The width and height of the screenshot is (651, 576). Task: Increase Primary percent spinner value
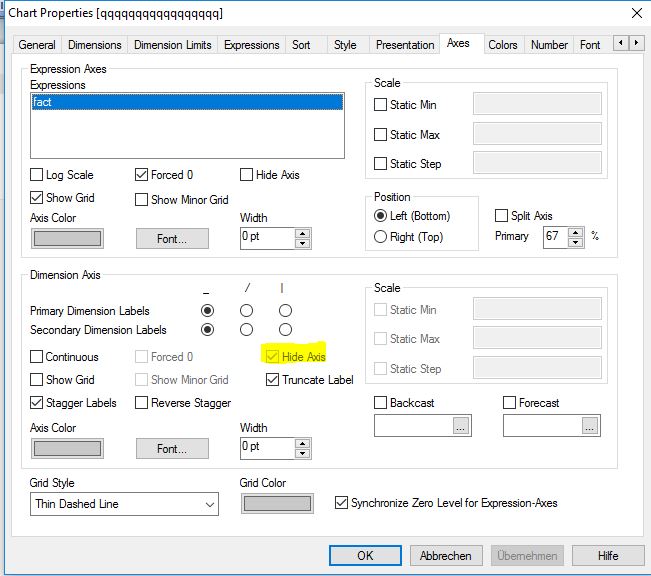pos(575,233)
